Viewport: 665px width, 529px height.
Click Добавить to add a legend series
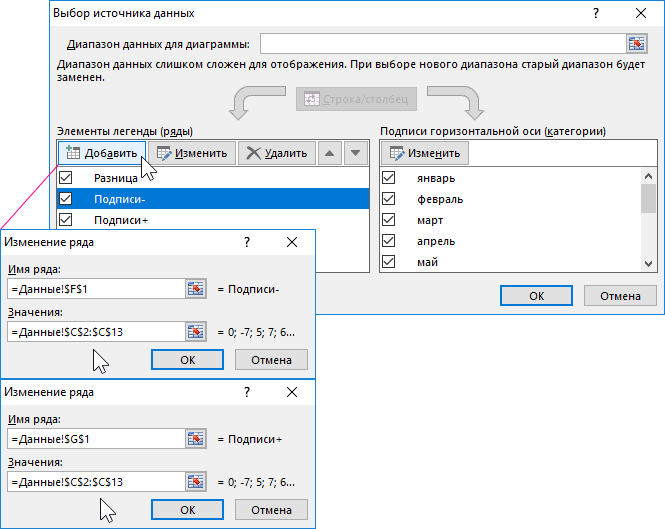pyautogui.click(x=101, y=153)
